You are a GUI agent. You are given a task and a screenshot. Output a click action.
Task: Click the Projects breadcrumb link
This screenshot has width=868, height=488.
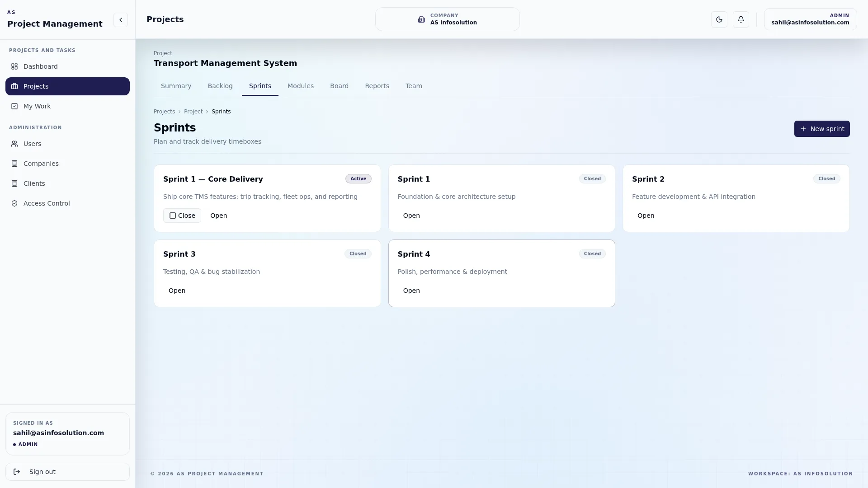coord(164,112)
